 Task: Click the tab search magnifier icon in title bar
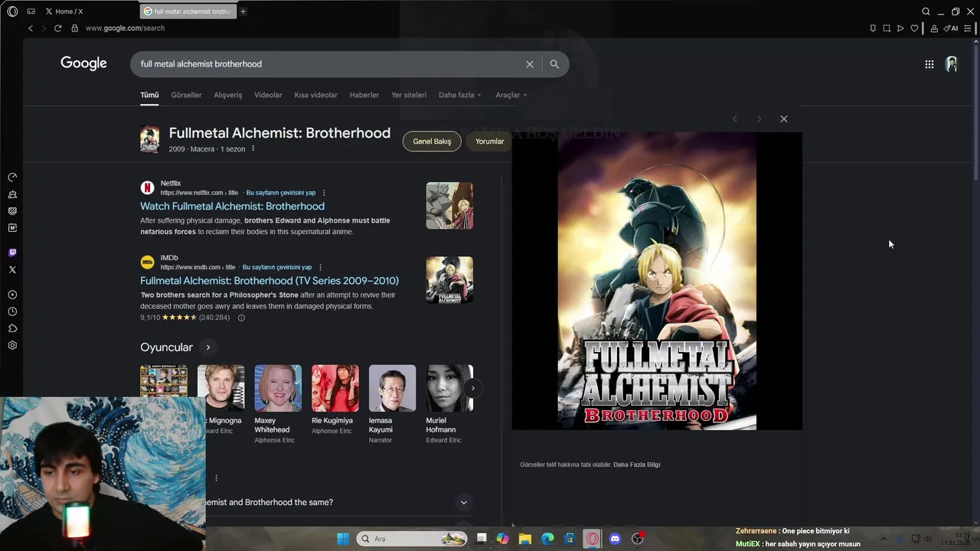coord(926,11)
